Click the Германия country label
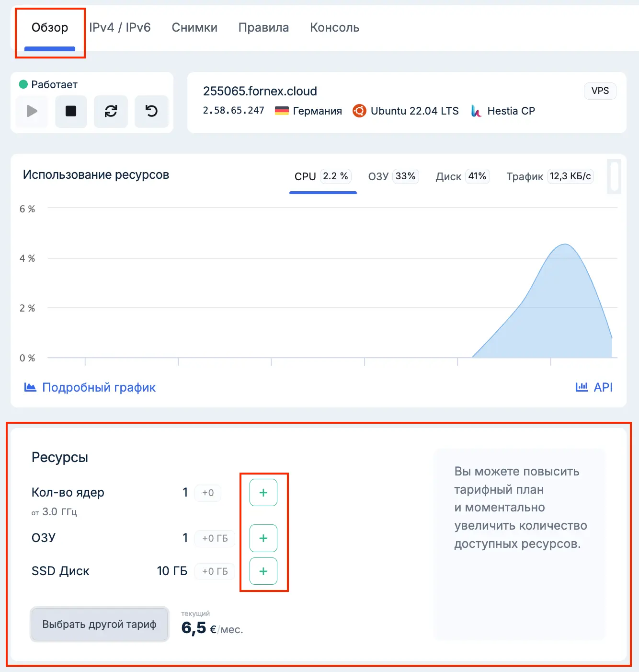Screen dimensions: 639x672 [x=318, y=111]
